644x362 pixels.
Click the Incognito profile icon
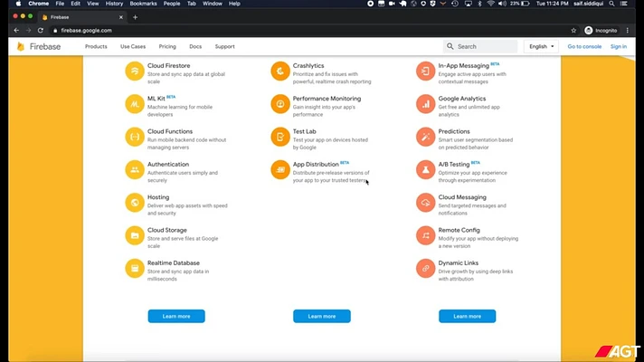tap(589, 31)
